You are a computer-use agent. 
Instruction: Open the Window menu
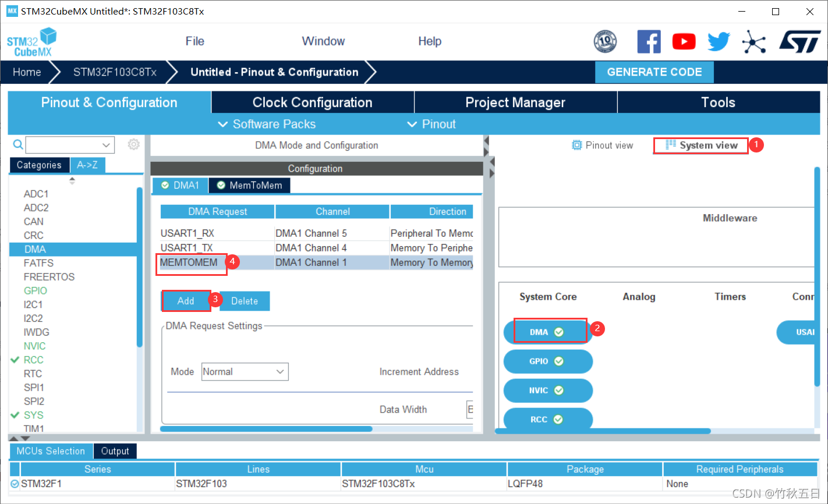click(323, 41)
